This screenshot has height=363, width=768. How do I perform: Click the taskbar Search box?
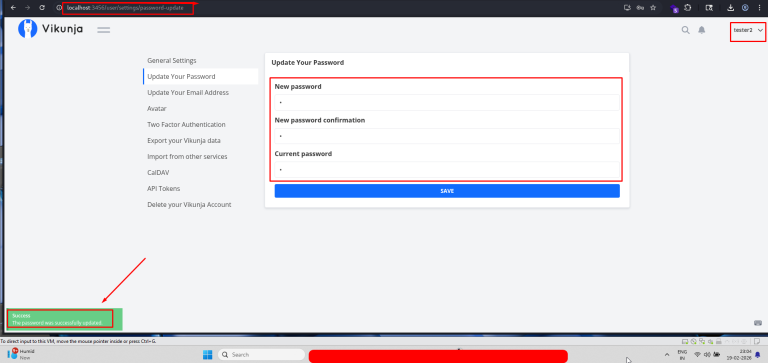pos(262,354)
